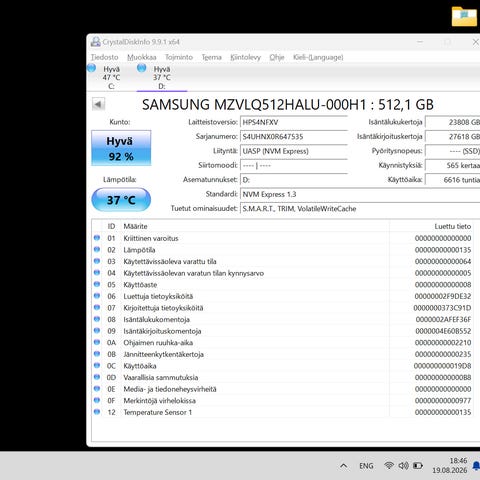
Task: Click status dot of Lämpötila row 02
Action: click(97, 249)
